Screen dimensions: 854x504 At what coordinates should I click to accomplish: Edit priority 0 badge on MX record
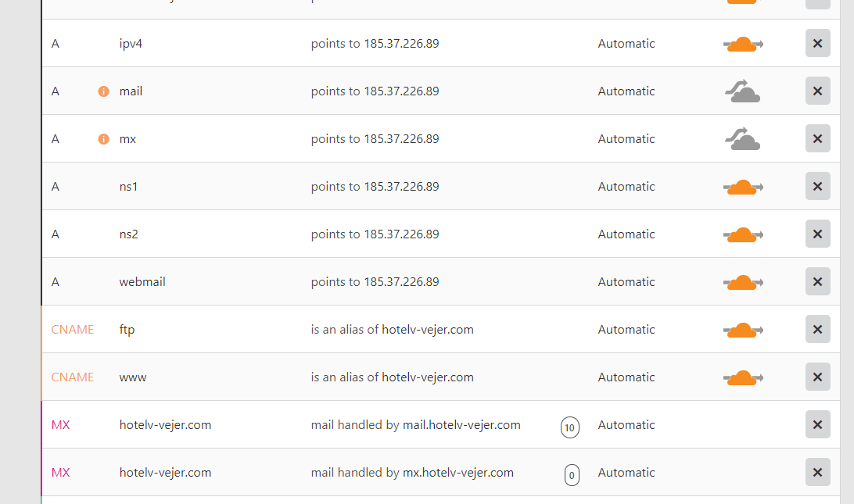pyautogui.click(x=572, y=475)
